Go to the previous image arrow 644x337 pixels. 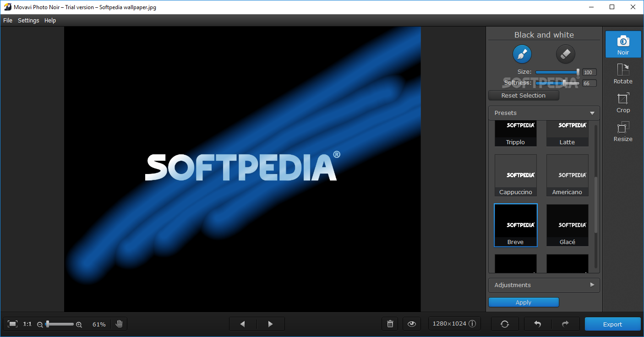click(243, 324)
